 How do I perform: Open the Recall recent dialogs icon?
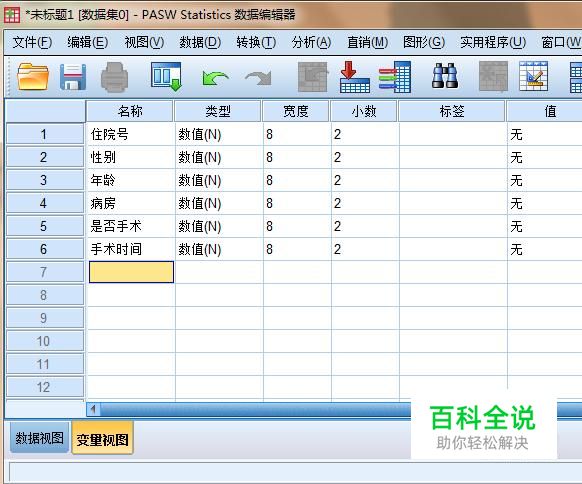(166, 77)
